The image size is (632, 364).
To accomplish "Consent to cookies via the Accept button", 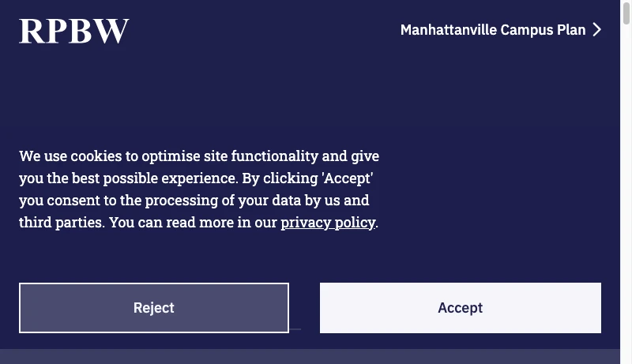I will (x=460, y=308).
